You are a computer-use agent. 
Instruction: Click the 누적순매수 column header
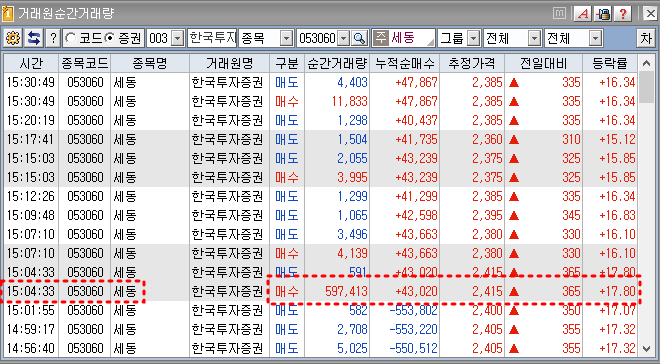coord(405,64)
